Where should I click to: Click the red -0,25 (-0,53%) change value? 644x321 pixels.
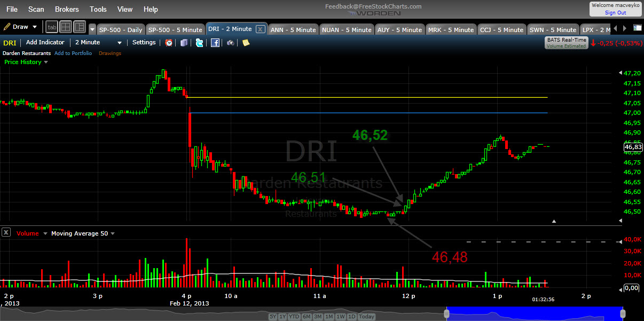point(619,43)
